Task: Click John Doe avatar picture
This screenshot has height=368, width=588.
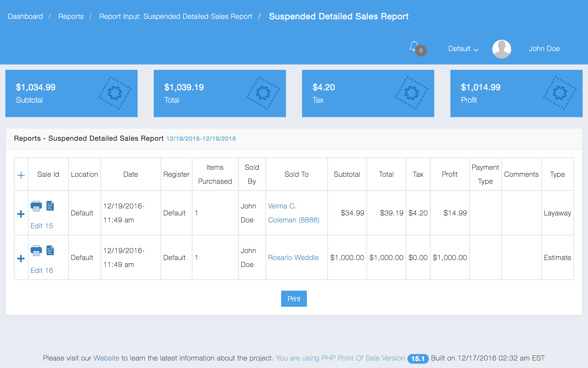Action: [x=501, y=49]
